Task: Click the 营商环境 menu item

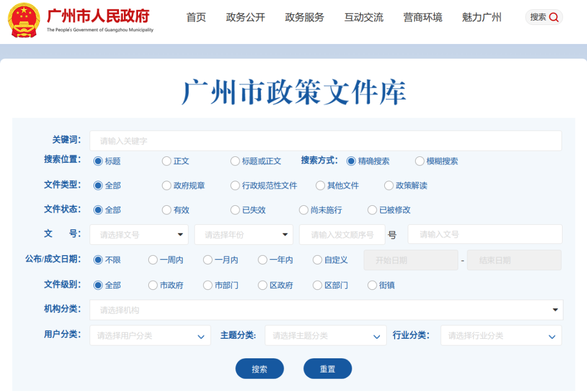Action: (x=423, y=17)
